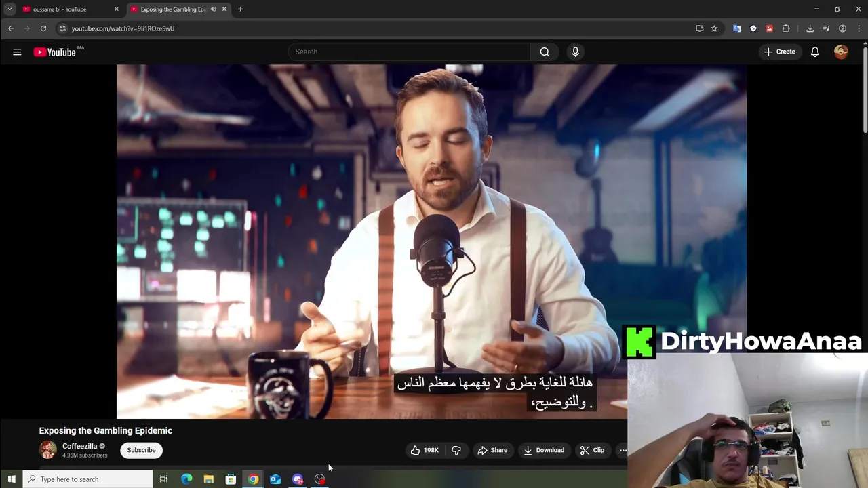Go to the YouTube home logo
The width and height of the screenshot is (868, 488).
tap(55, 52)
